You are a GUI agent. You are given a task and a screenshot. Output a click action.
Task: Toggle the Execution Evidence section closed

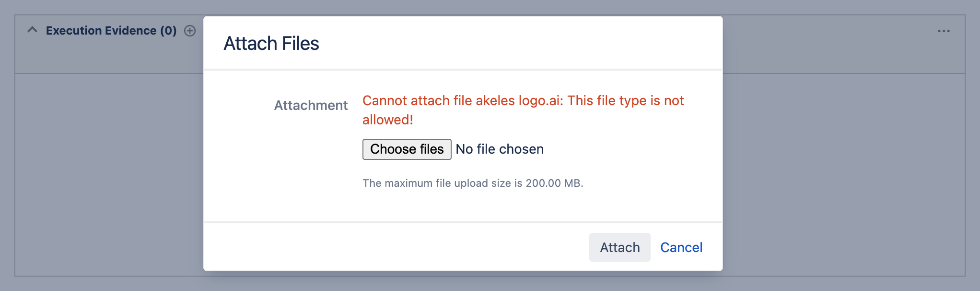(33, 30)
